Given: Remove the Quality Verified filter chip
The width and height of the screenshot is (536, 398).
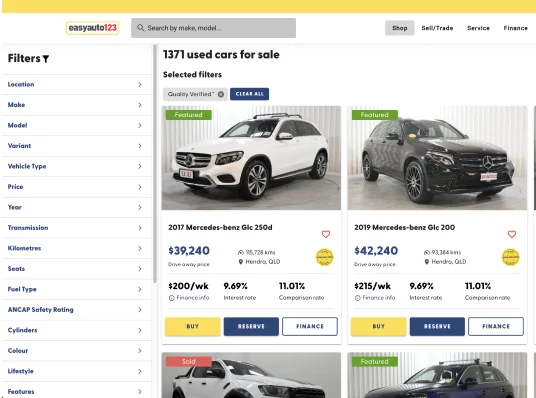Looking at the screenshot, I should tap(221, 94).
